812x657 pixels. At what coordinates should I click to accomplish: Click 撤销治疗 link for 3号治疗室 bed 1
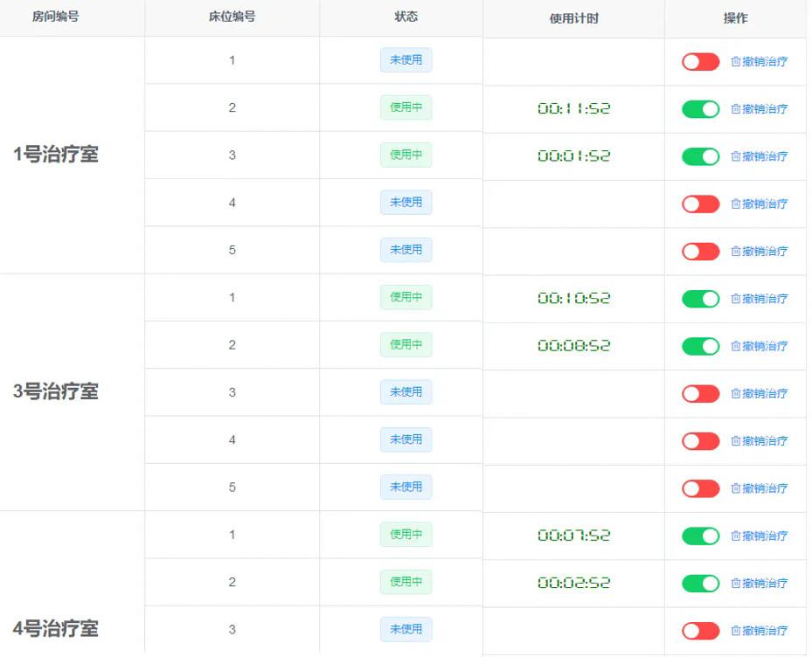[765, 299]
